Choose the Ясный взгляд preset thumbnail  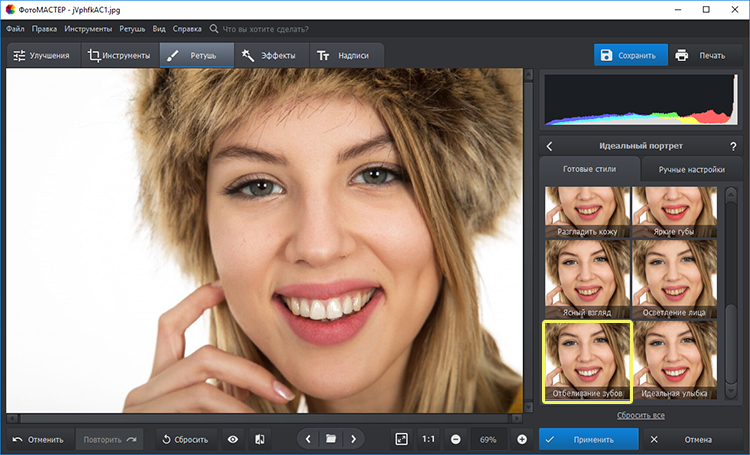pos(587,278)
